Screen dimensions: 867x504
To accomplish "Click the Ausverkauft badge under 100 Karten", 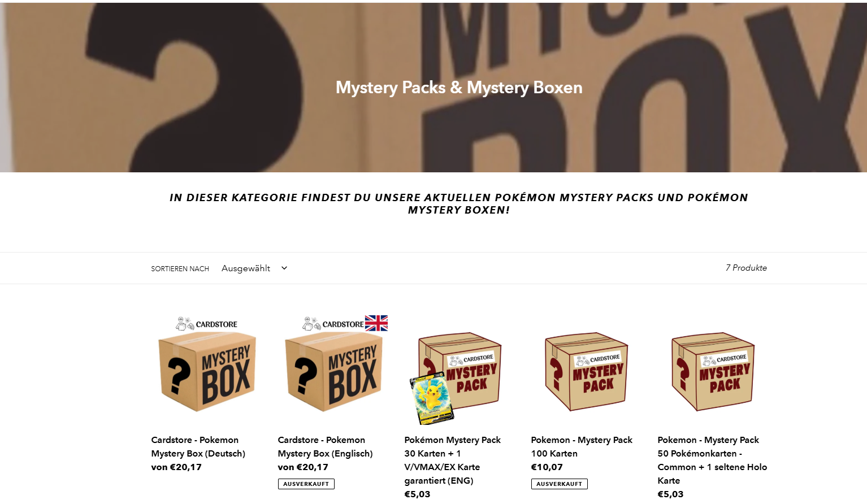I will pos(560,484).
